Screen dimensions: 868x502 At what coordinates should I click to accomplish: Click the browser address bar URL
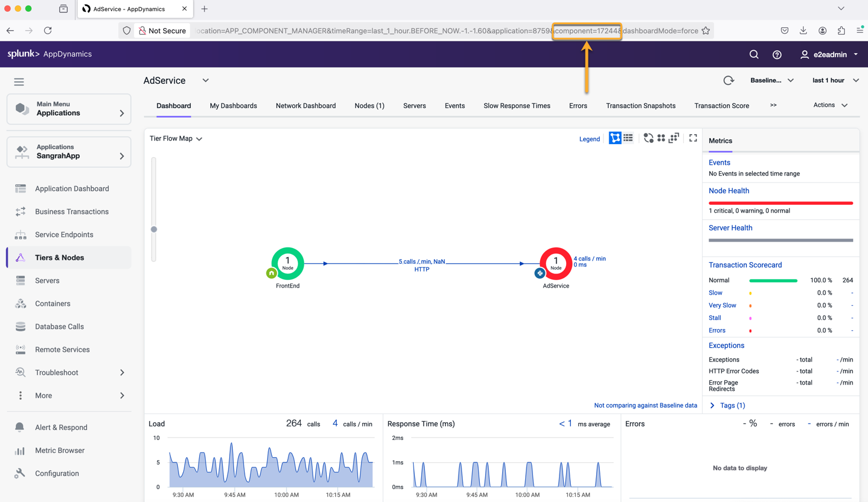[447, 31]
